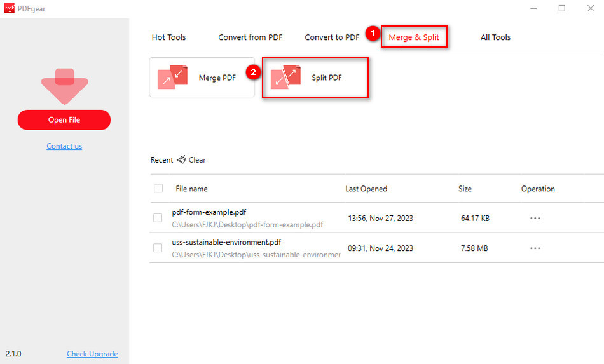
Task: Switch to the Hot Tools tab
Action: [168, 37]
